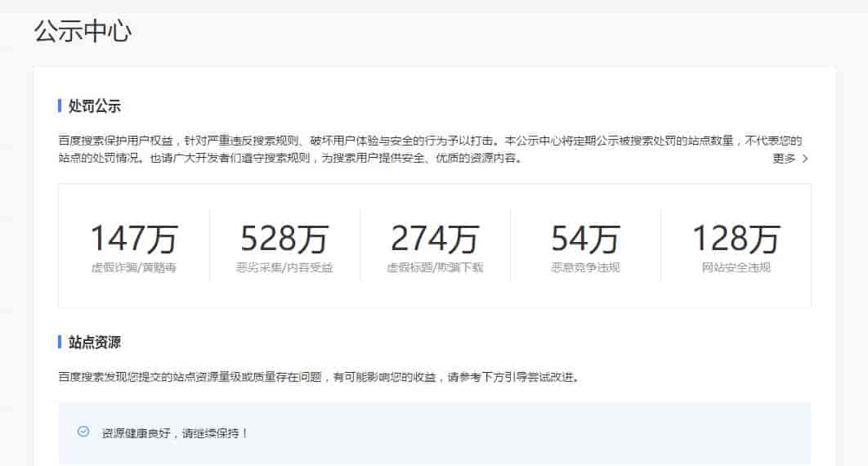Click the 站点资源 section heading
Screen dimensions: 868x466
pos(95,342)
